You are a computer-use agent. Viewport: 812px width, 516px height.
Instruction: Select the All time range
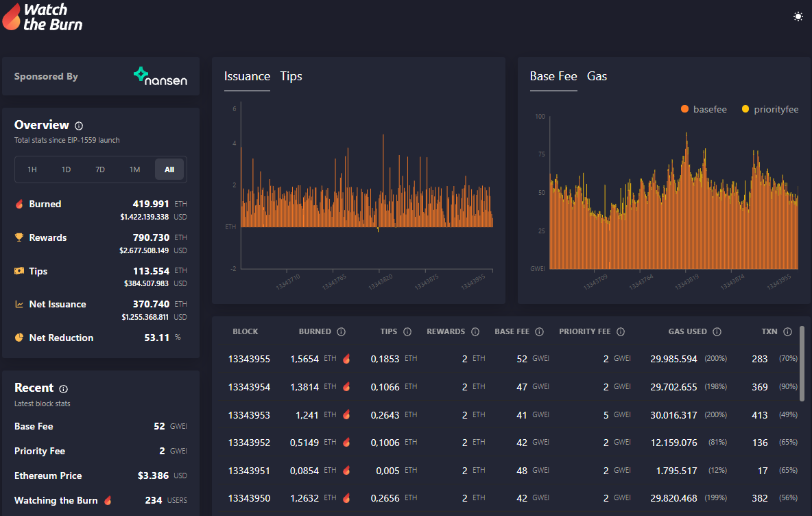click(x=169, y=169)
